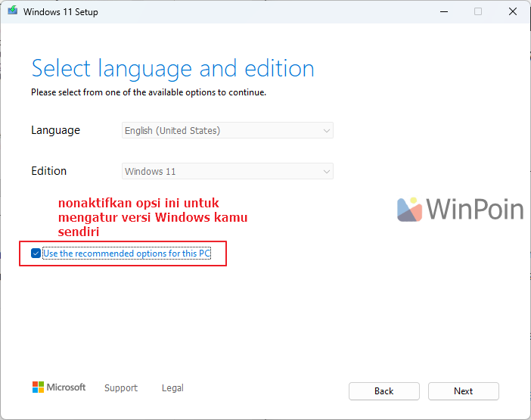Click the maximize window button
531x420 pixels.
click(478, 12)
